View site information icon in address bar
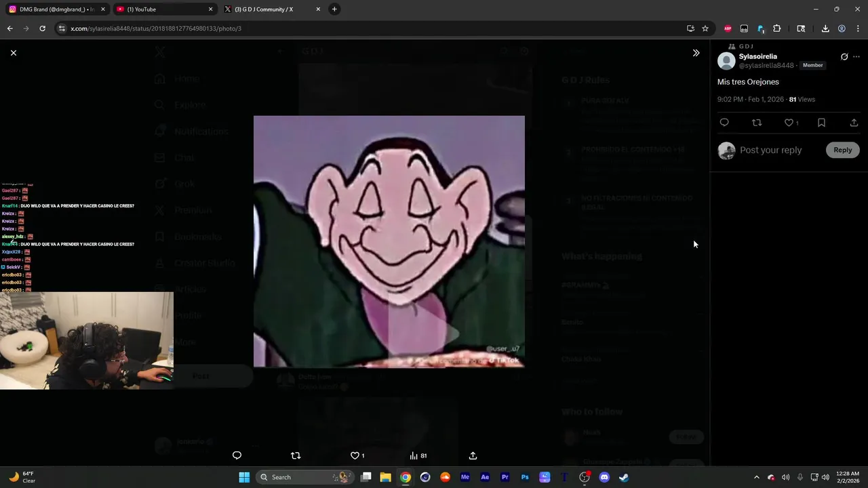This screenshot has width=868, height=488. tap(62, 28)
